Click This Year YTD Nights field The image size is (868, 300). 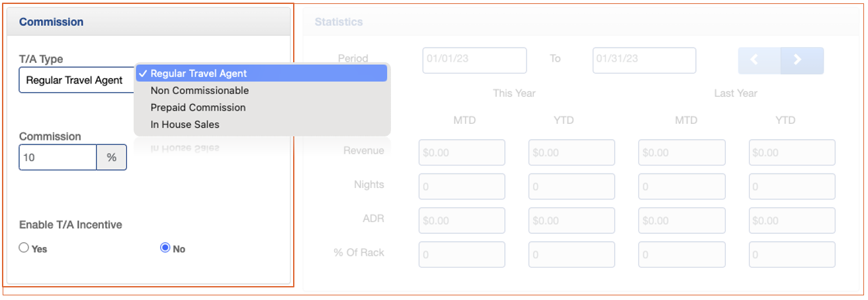coord(572,187)
